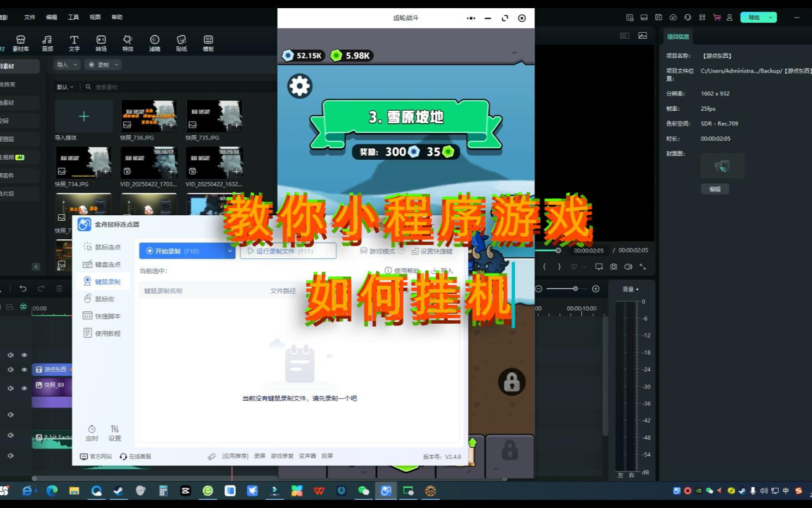The height and width of the screenshot is (508, 812).
Task: Open the 特效 effects tab
Action: [128, 43]
